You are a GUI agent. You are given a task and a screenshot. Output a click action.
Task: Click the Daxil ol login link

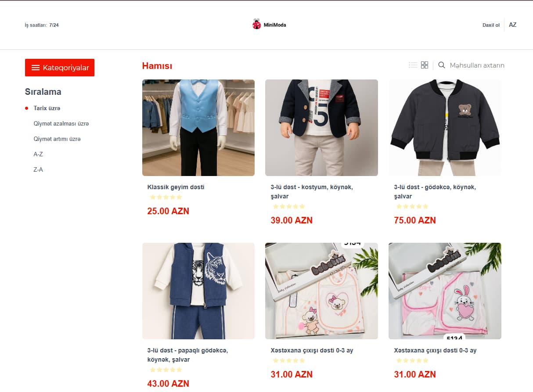coord(491,25)
